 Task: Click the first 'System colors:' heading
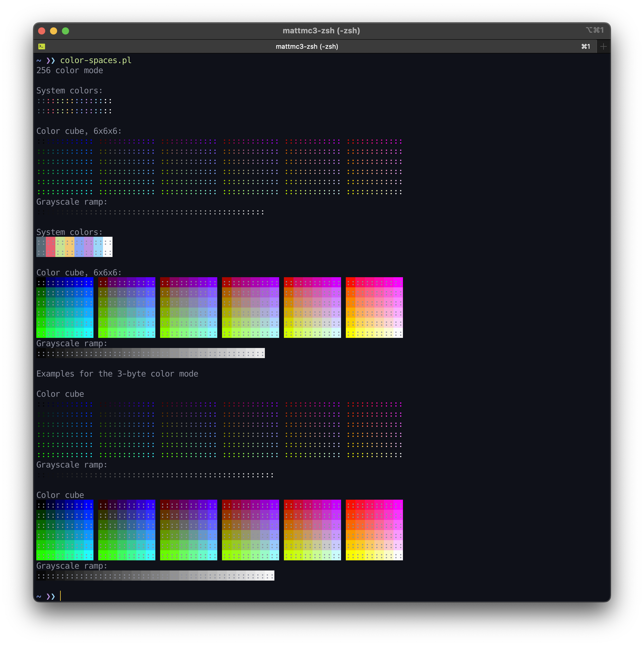(x=69, y=91)
